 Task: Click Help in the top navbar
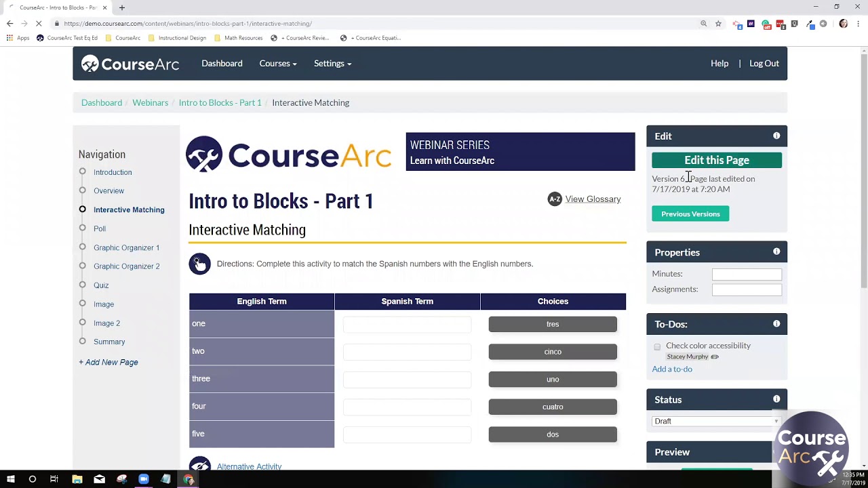click(x=719, y=64)
